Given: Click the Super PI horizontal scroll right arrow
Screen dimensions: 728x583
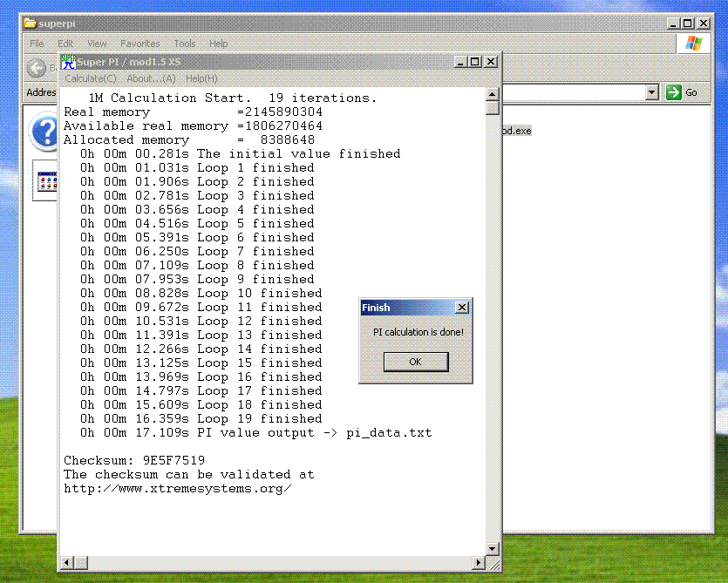Looking at the screenshot, I should pos(479,563).
